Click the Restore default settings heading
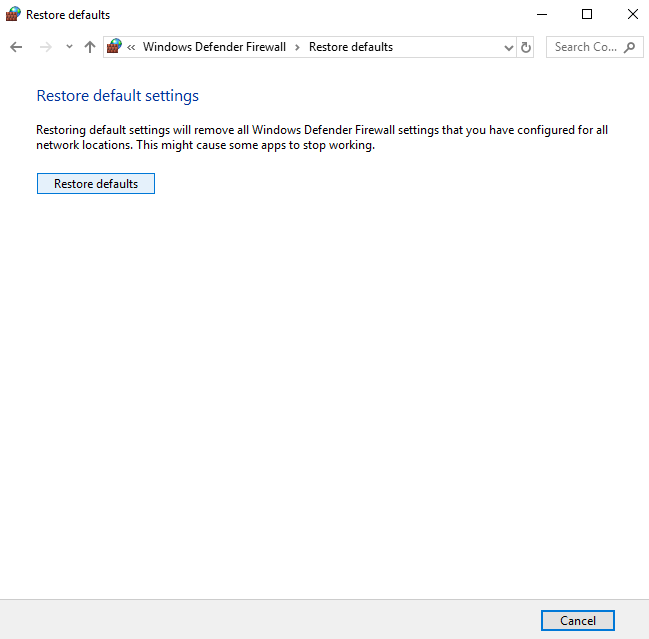Viewport: 649px width, 639px height. coord(118,96)
